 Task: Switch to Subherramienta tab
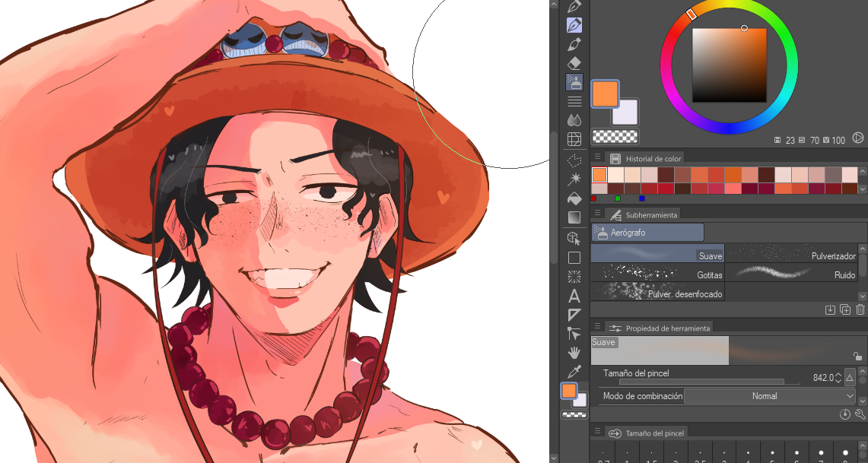coord(642,214)
